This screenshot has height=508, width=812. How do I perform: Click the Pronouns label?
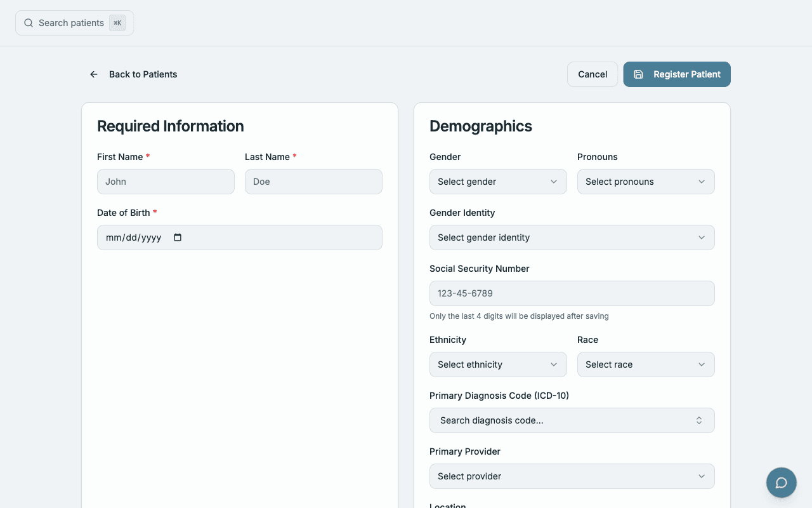coord(598,157)
